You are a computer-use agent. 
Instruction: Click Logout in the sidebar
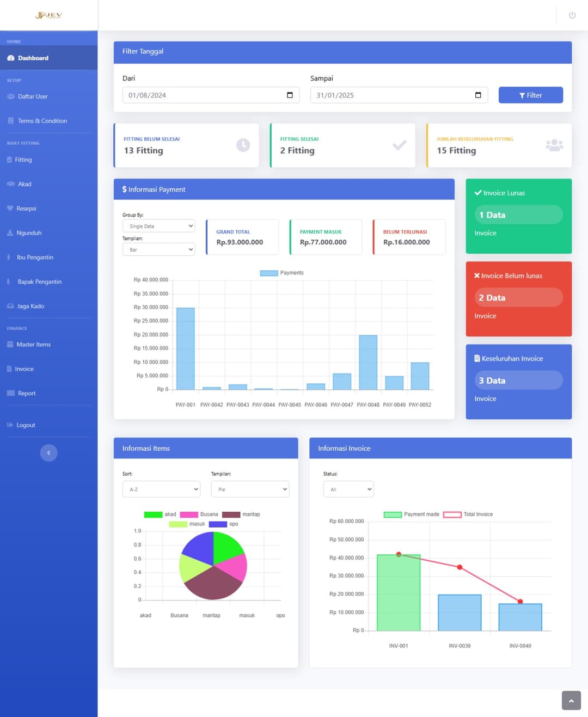tap(26, 425)
